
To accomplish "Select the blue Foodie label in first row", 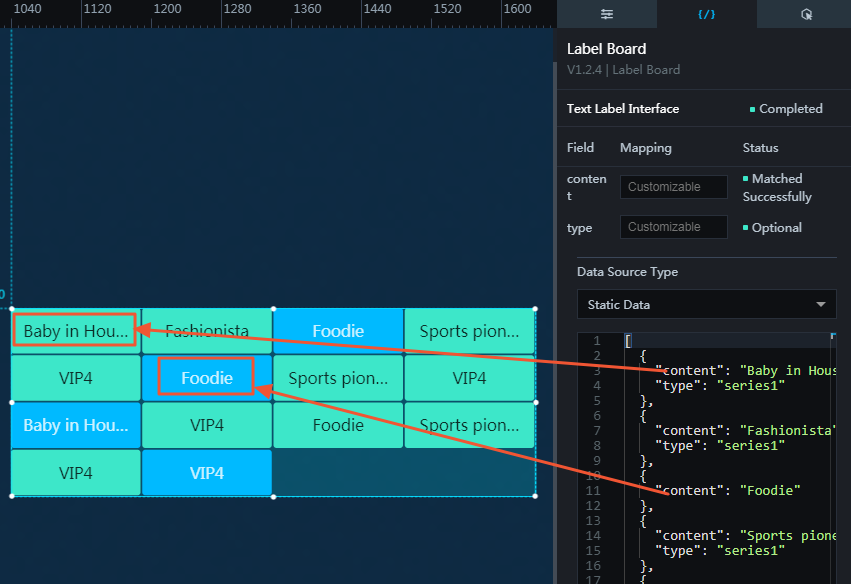I will (x=338, y=331).
